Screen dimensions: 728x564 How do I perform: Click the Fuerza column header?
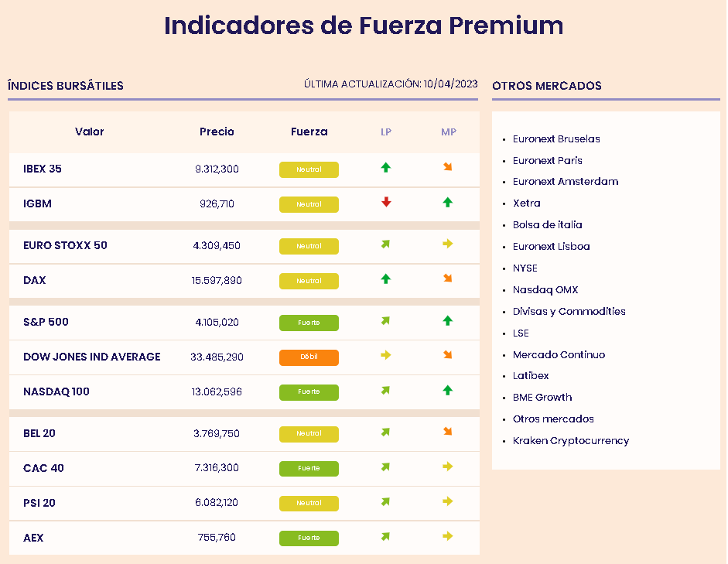point(309,132)
